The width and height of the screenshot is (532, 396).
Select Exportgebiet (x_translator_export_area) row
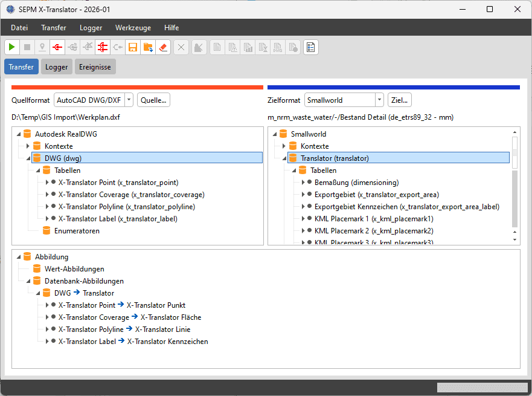[x=377, y=195]
